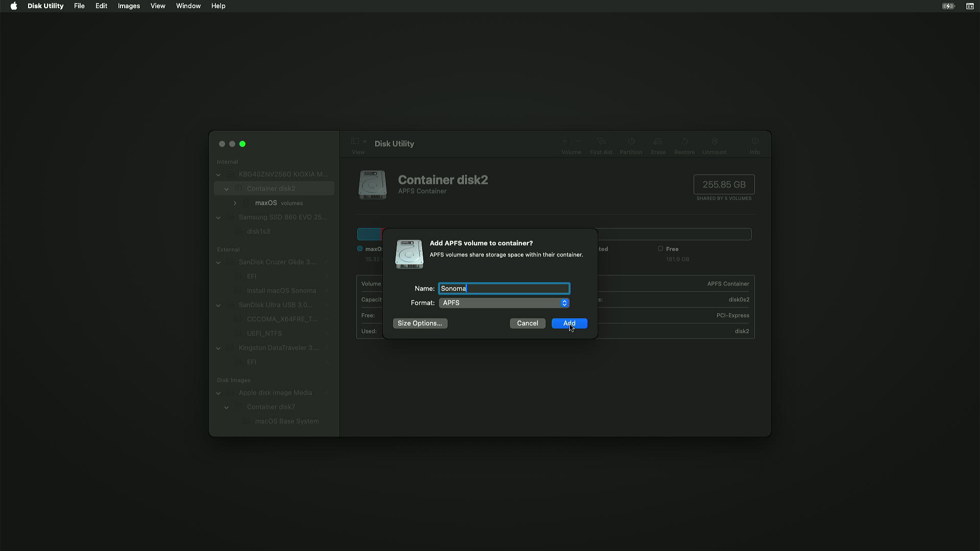Screen dimensions: 980x551
Task: Click the plus add-volume toolbar icon
Action: point(565,141)
